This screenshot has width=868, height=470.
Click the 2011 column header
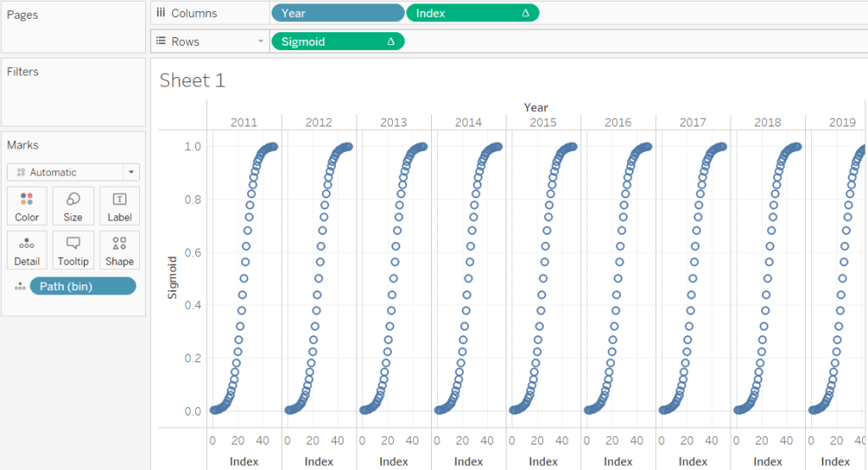[244, 122]
